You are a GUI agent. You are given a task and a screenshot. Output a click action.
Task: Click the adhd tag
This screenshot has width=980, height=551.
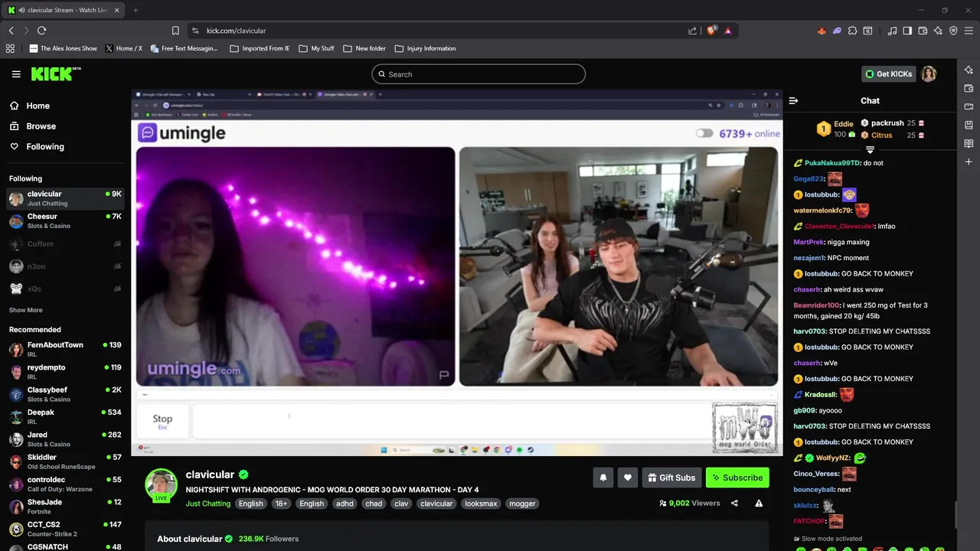345,504
